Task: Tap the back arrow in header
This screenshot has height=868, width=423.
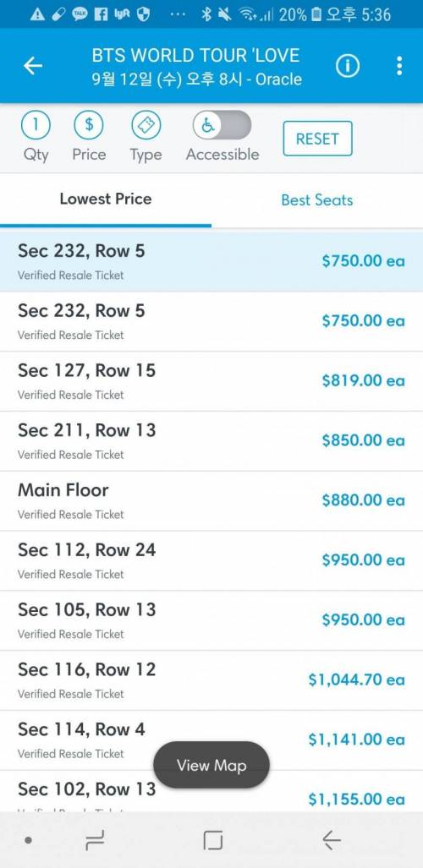Action: 33,66
